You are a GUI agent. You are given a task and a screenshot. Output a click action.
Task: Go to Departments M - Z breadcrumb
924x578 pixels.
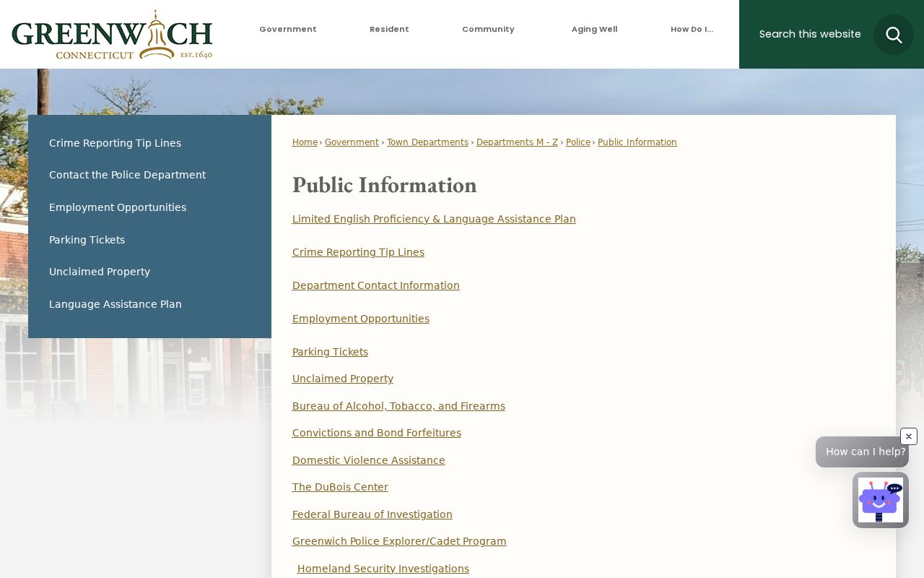coord(517,142)
